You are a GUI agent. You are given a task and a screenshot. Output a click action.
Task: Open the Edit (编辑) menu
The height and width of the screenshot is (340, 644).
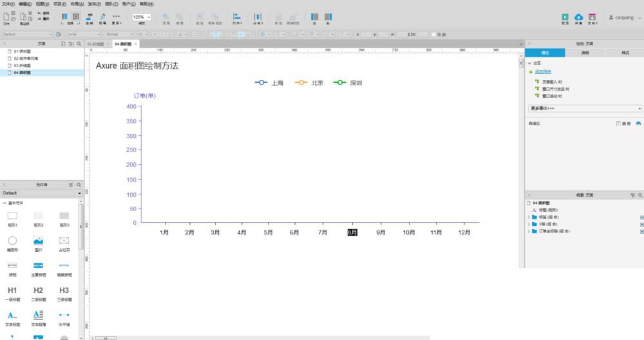coord(25,4)
